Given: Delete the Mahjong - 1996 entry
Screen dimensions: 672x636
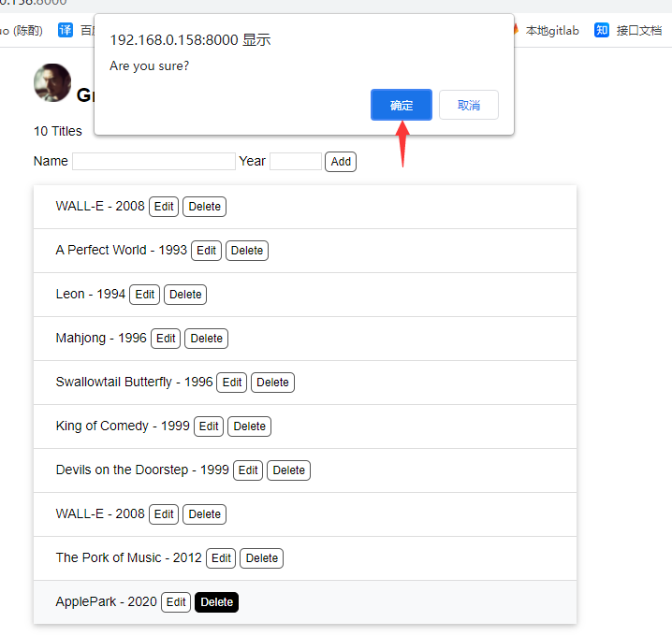Looking at the screenshot, I should coord(206,339).
